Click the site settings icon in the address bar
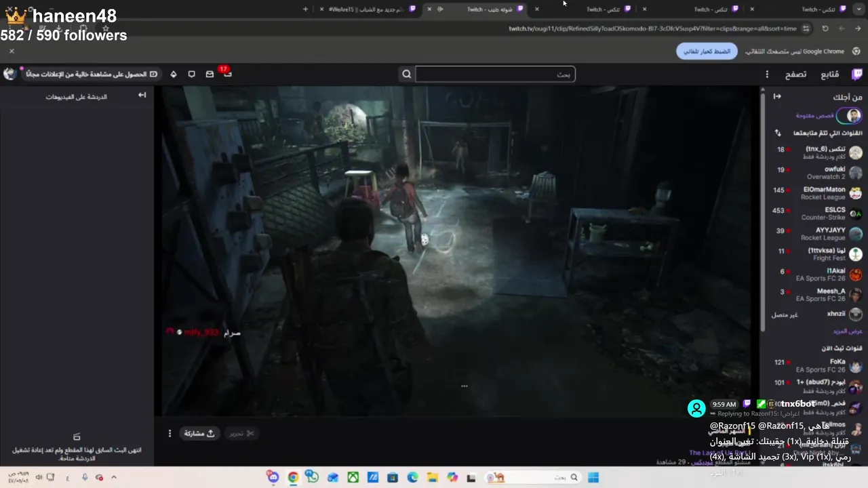This screenshot has height=488, width=868. (806, 28)
